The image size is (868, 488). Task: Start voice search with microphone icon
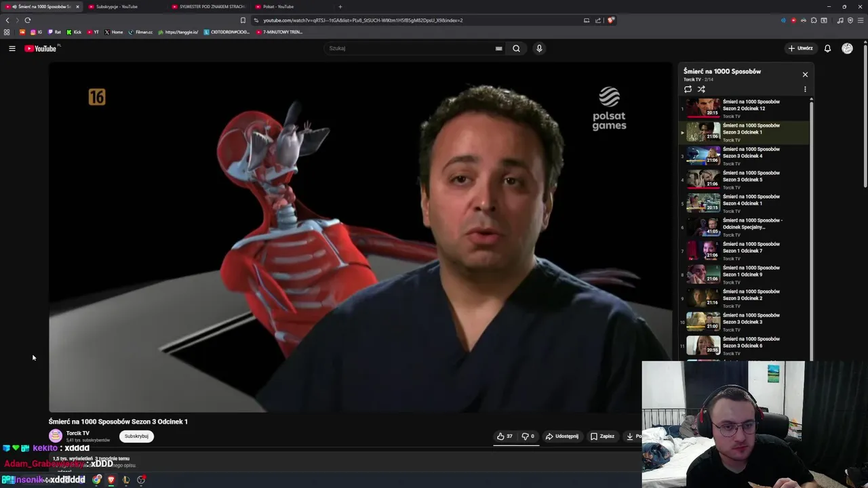tap(539, 48)
